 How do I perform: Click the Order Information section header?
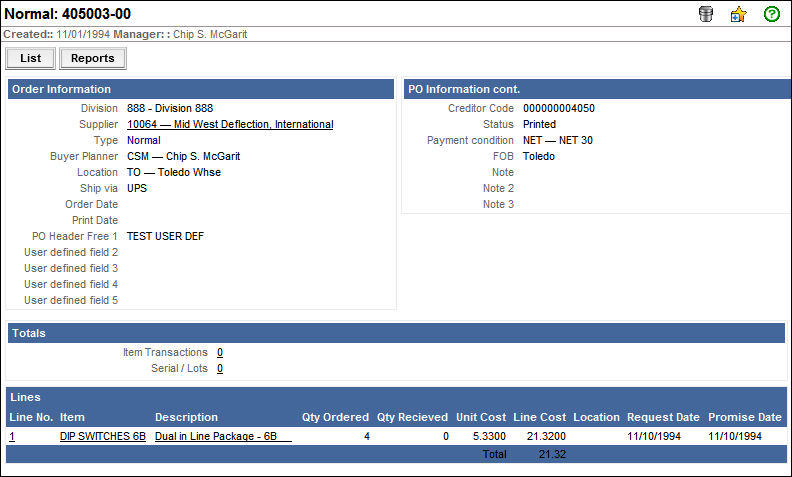pos(61,89)
